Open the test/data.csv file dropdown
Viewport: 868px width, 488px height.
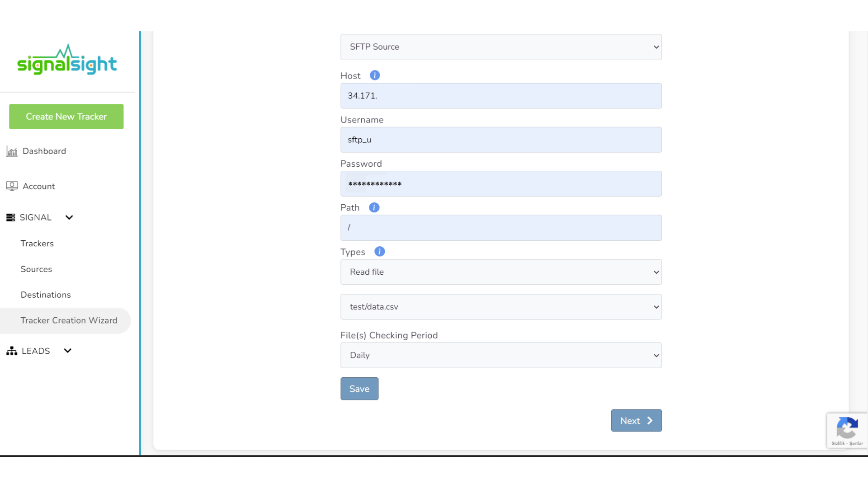coord(501,307)
